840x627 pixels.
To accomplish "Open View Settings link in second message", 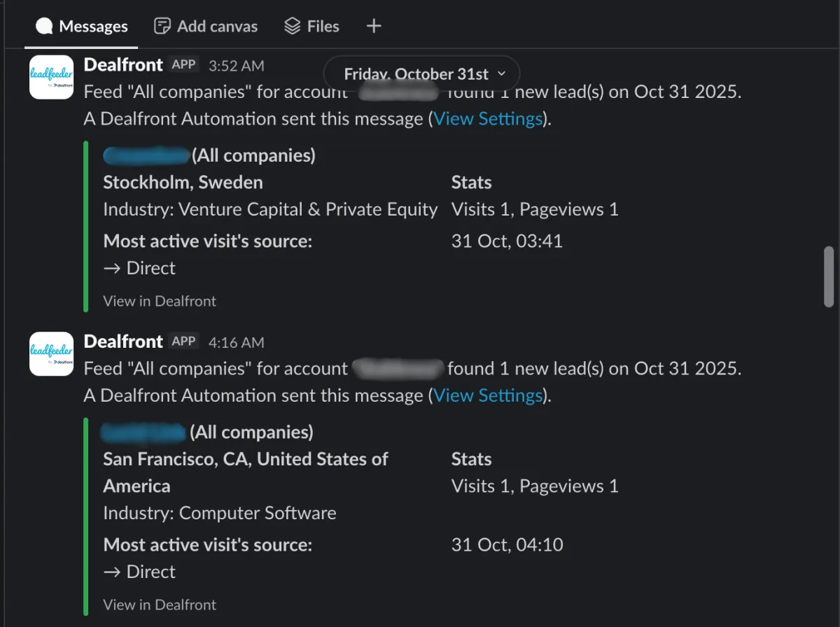I will click(x=488, y=395).
